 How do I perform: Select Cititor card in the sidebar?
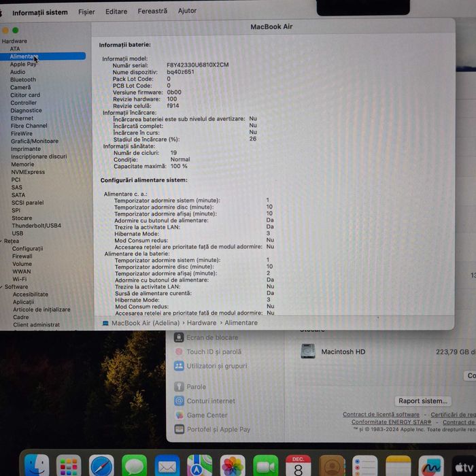[x=25, y=95]
